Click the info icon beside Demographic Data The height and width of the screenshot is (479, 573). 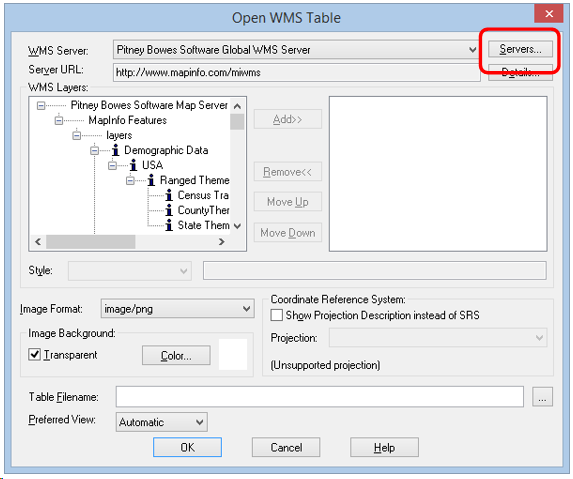(116, 150)
